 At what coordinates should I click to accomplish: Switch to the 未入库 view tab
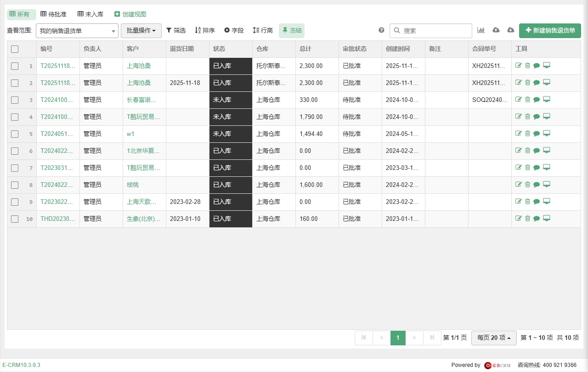[x=90, y=15]
